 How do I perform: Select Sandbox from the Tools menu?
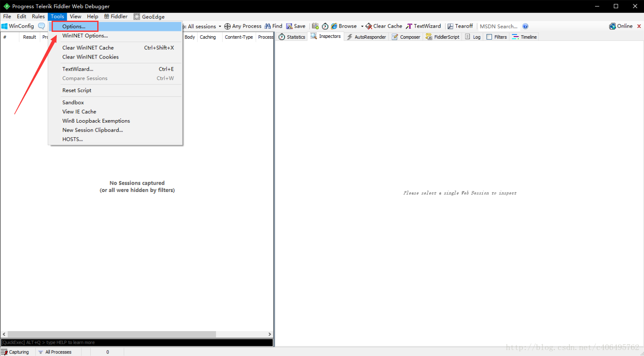116,102
